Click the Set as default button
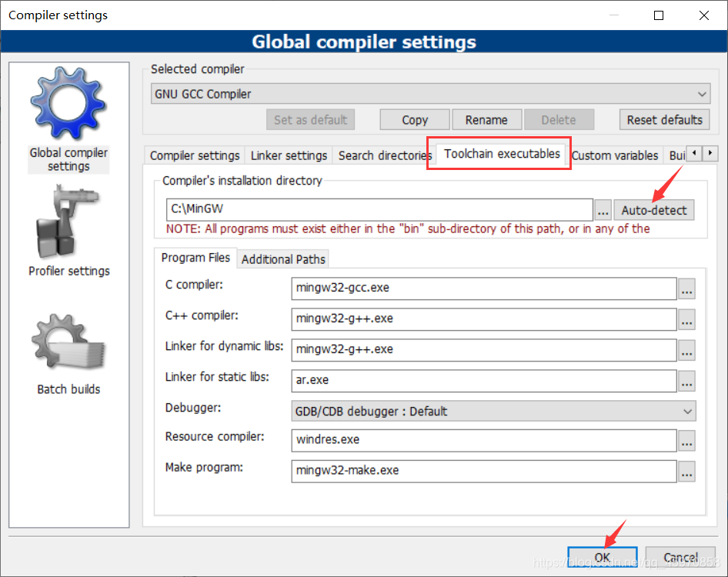Viewport: 728px width, 577px height. 311,120
